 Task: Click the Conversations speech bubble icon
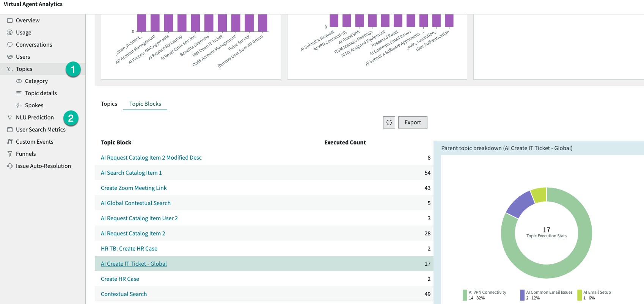(10, 45)
